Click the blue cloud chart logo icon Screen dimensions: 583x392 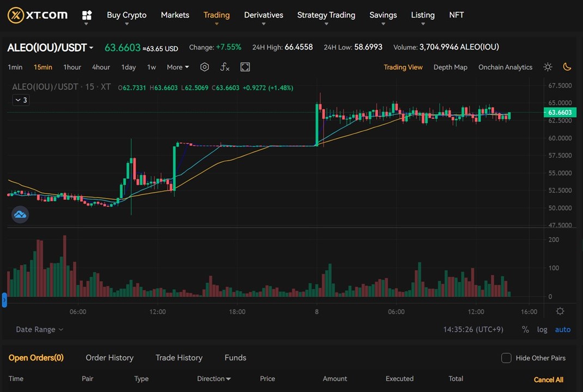click(20, 215)
